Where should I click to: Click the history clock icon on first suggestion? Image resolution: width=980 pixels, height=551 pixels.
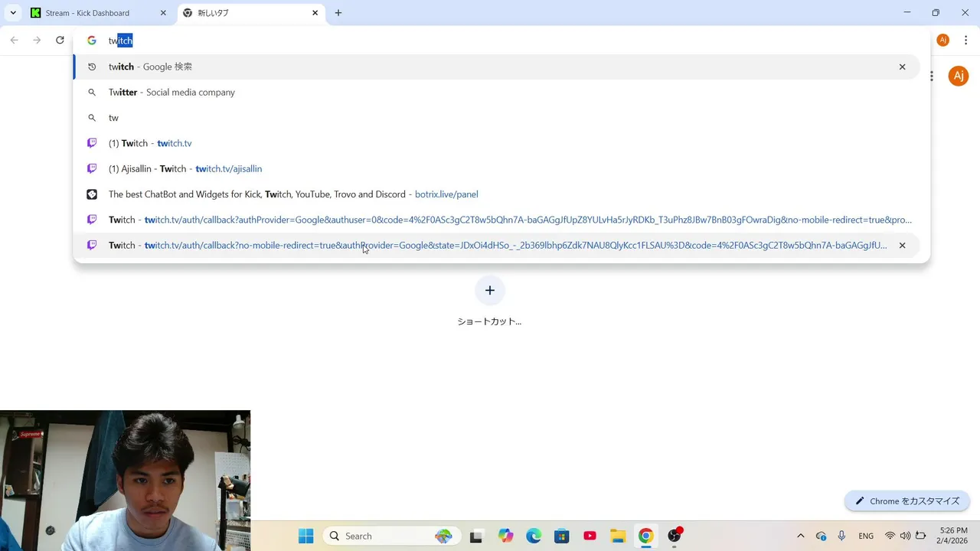pos(92,67)
